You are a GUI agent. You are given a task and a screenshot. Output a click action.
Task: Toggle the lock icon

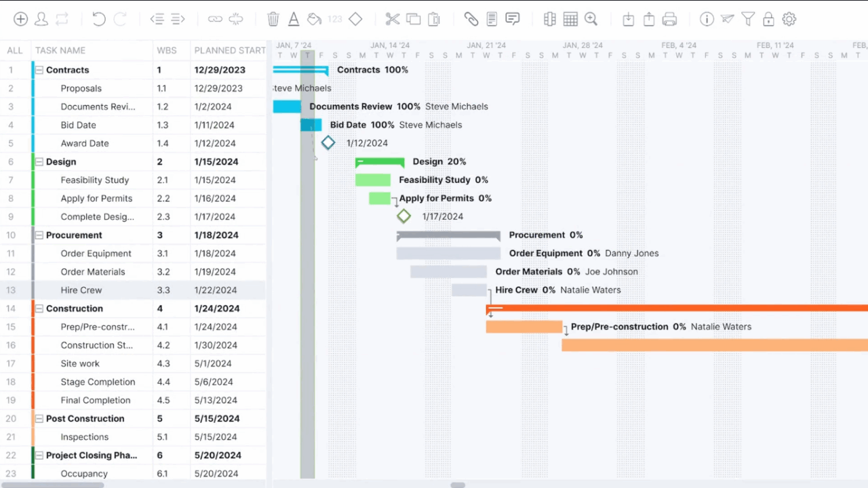coord(768,19)
